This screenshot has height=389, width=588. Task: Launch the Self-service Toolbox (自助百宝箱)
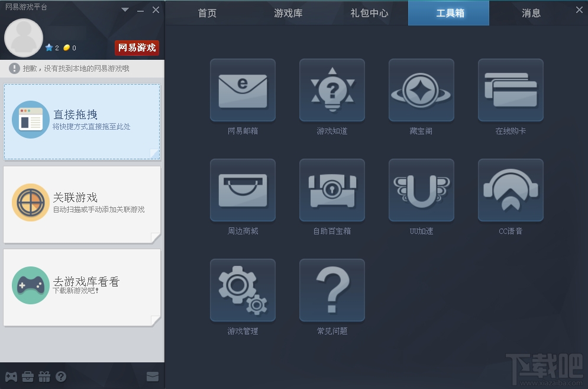click(x=332, y=190)
